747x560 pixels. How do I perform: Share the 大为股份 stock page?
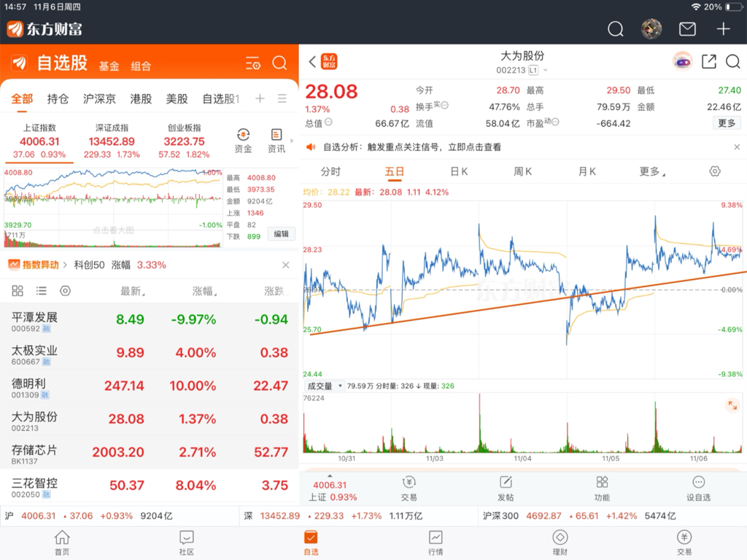[709, 61]
